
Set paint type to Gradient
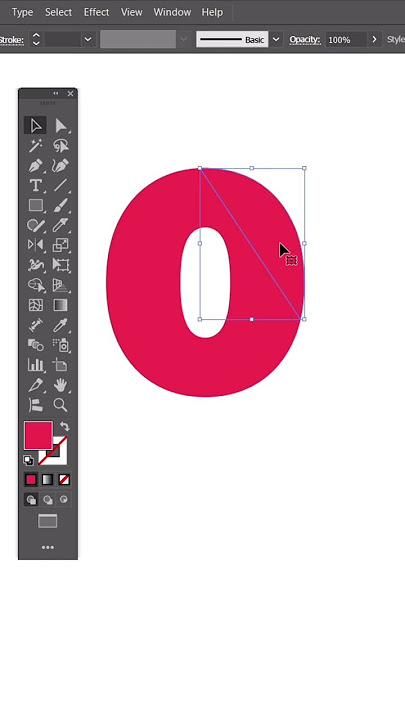[x=48, y=480]
